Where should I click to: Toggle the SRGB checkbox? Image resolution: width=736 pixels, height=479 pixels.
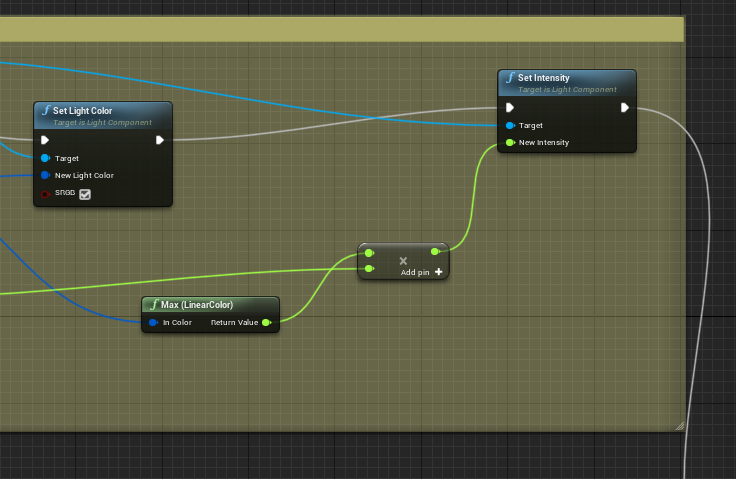point(85,194)
